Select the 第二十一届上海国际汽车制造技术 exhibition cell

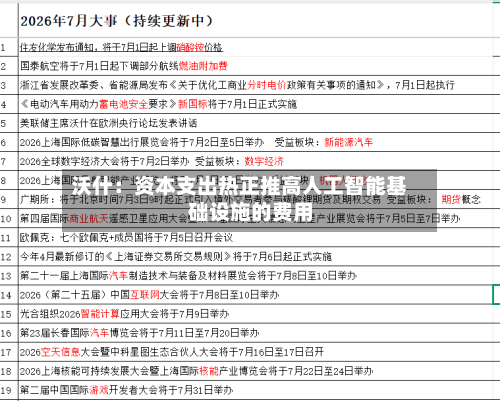[x=256, y=276]
